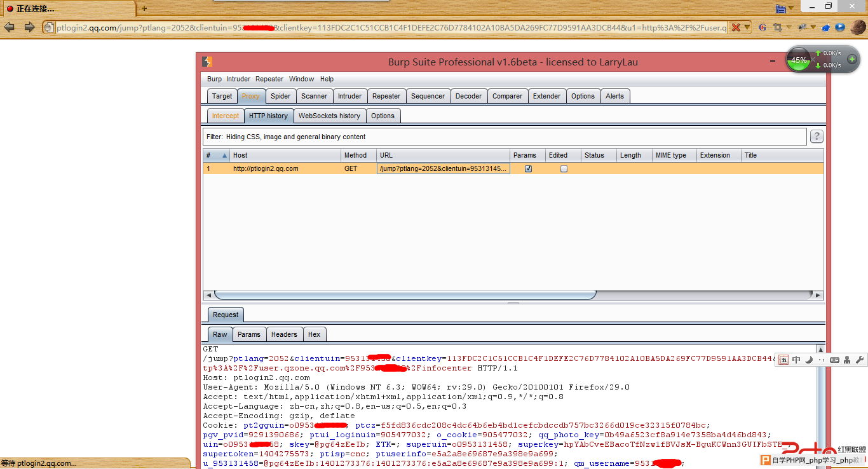The width and height of the screenshot is (868, 469).
Task: Click the green plus on the network speed widget
Action: (852, 59)
